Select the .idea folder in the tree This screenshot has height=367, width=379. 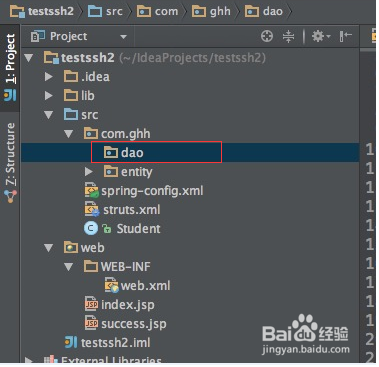click(87, 77)
